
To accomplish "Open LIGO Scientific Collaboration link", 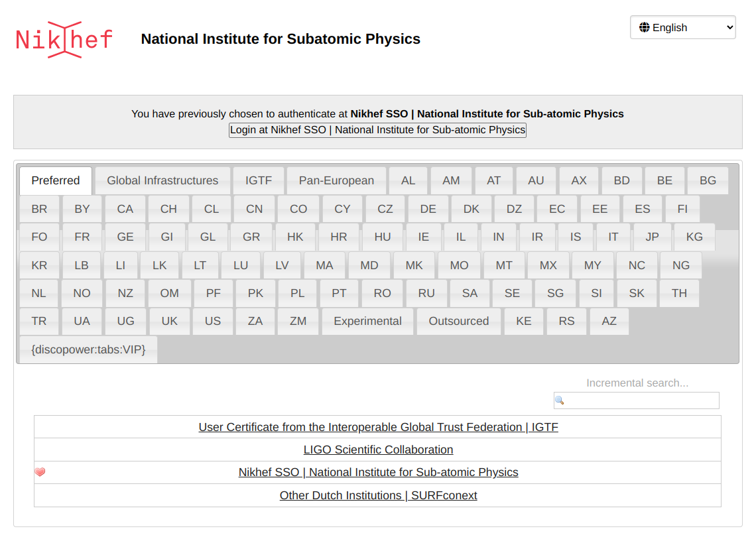I will pos(379,450).
